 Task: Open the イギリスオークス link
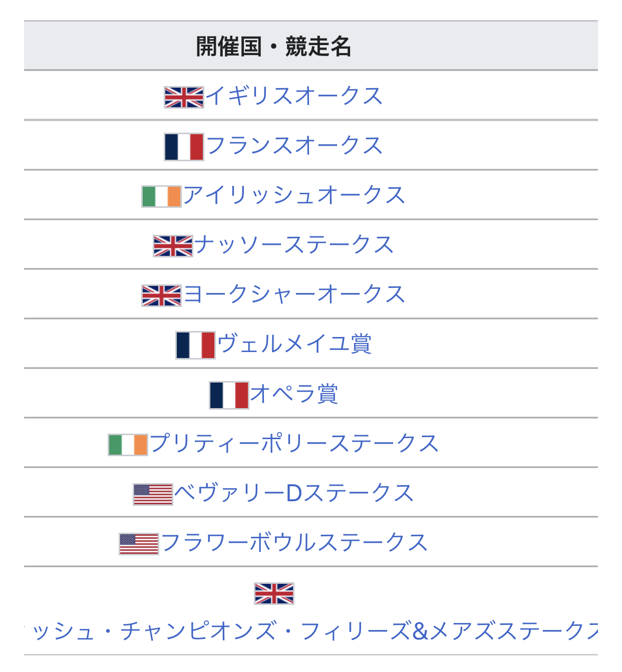click(294, 96)
